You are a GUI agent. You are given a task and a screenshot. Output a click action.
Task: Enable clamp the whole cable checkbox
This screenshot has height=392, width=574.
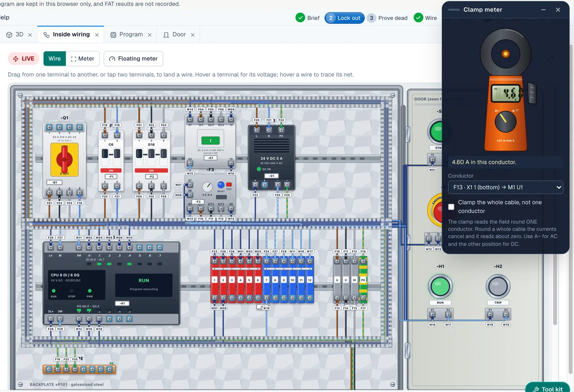coord(451,207)
